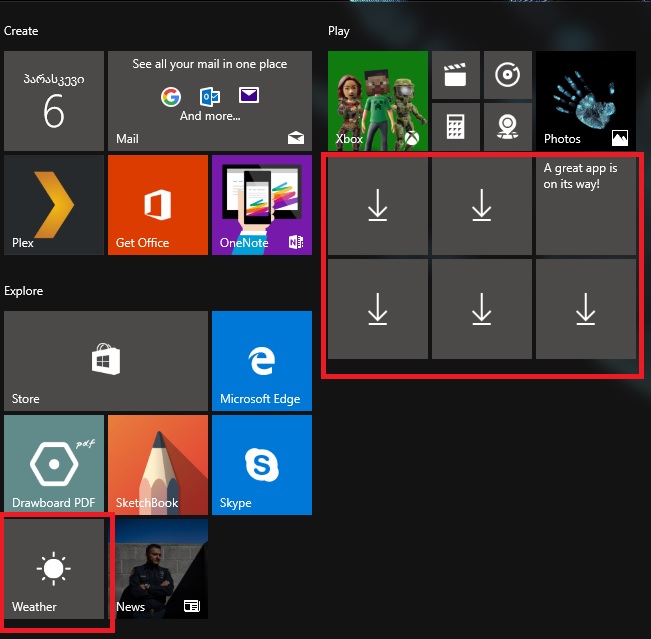651x639 pixels.
Task: Open the Drawboard PDF tile
Action: [54, 465]
